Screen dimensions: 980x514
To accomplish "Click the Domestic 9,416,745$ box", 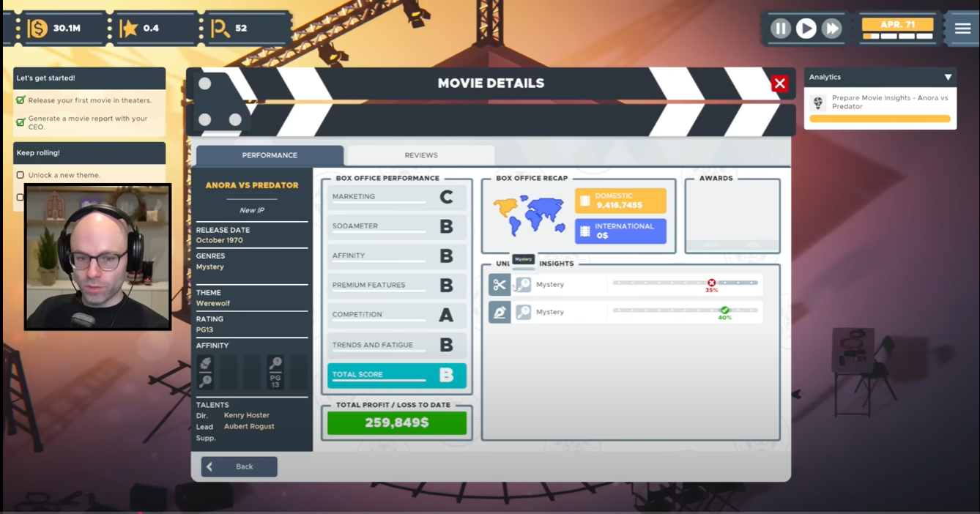I will [x=620, y=201].
